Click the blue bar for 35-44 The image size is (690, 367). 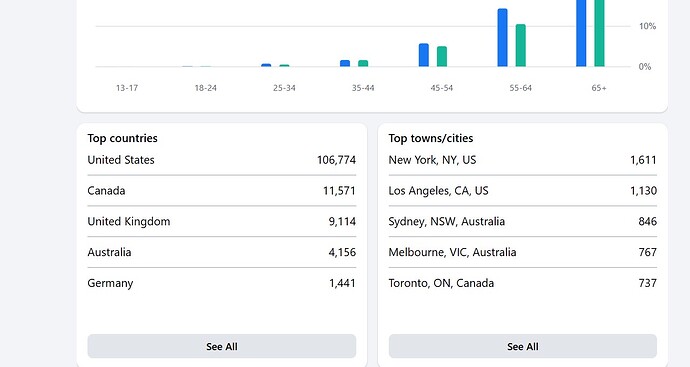(x=345, y=63)
